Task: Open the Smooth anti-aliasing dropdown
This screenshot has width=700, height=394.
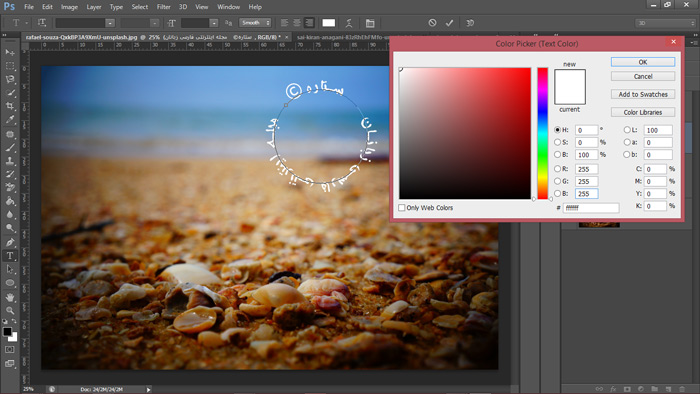Action: 255,23
